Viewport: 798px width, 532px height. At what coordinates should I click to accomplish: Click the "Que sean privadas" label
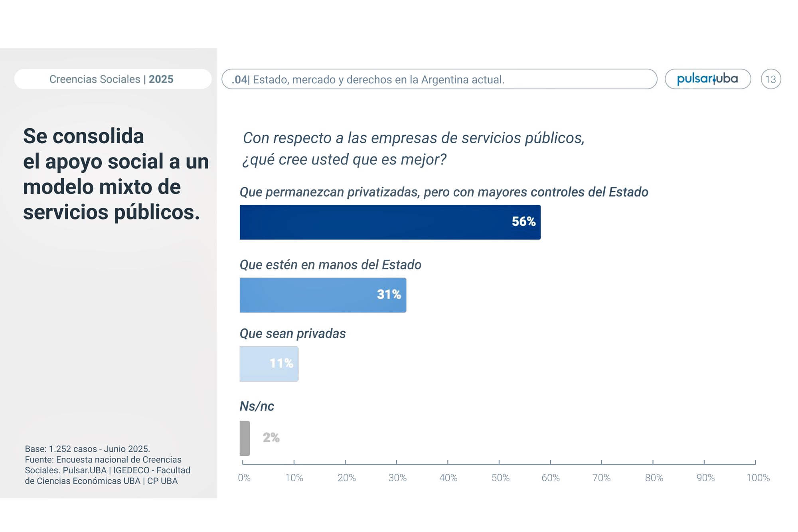292,333
